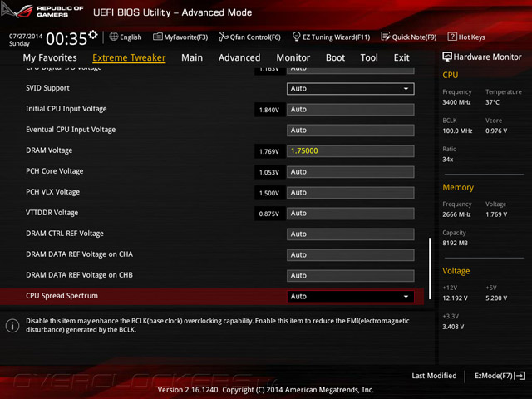This screenshot has height=399, width=532.
Task: Select the CPU Spread Spectrum label
Action: pos(62,296)
